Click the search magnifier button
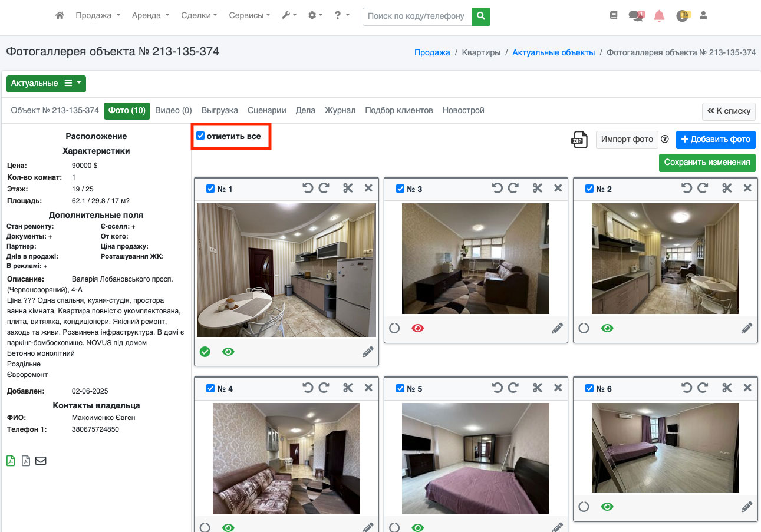 481,16
